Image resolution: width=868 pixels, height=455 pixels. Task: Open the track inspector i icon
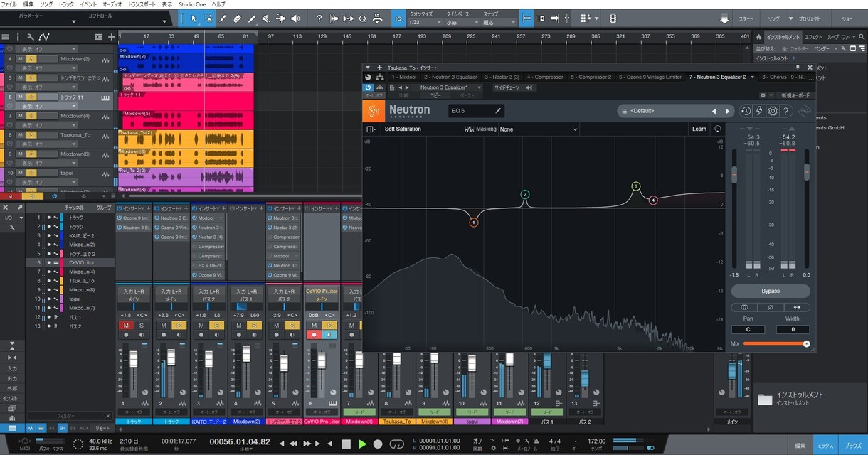(x=19, y=36)
